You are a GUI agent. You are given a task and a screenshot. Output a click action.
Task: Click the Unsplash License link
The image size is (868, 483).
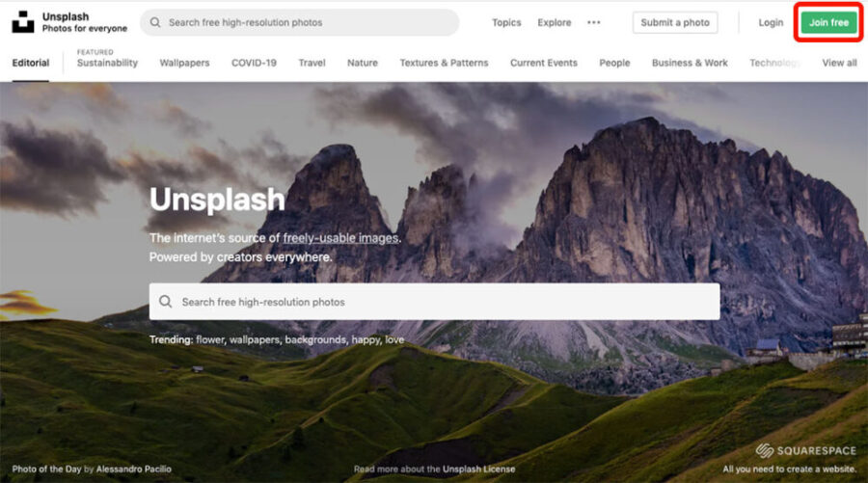coord(478,470)
